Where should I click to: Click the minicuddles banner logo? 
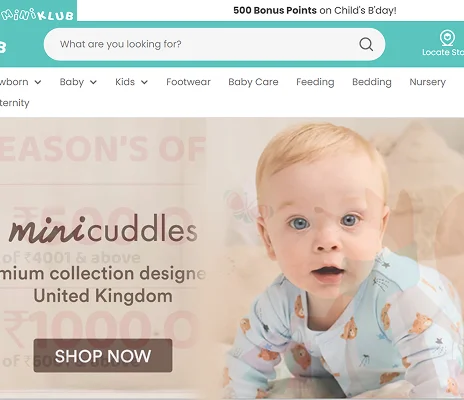[103, 230]
